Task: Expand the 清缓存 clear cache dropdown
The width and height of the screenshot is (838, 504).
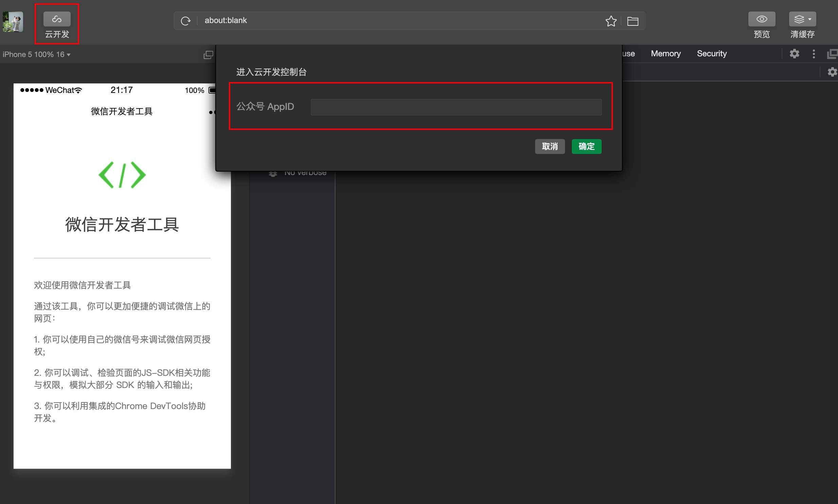Action: click(x=802, y=19)
